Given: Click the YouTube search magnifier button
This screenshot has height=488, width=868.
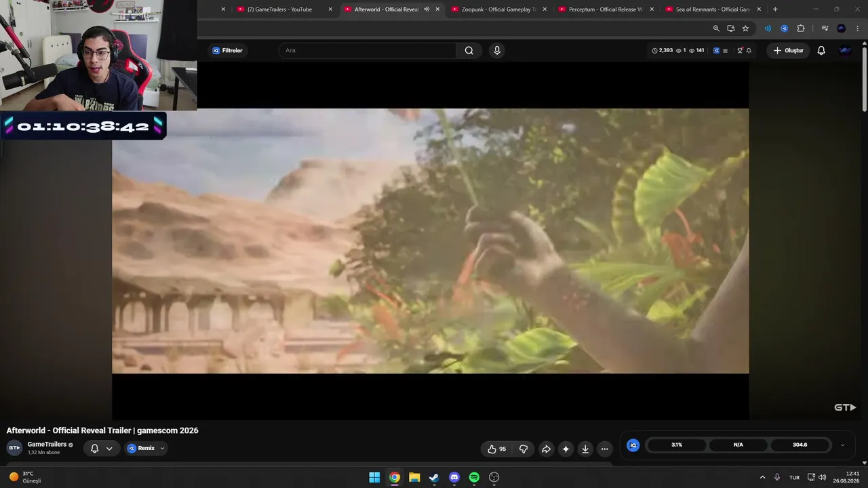Looking at the screenshot, I should point(469,50).
